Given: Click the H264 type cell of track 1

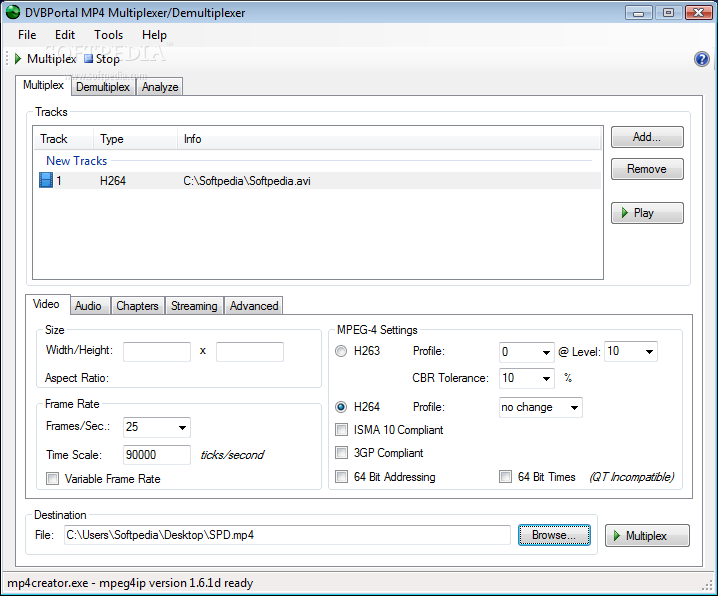Looking at the screenshot, I should 113,181.
